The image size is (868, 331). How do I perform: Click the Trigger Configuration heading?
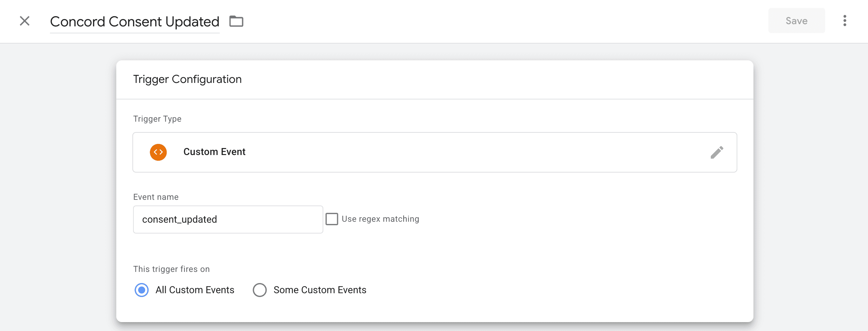(x=187, y=79)
